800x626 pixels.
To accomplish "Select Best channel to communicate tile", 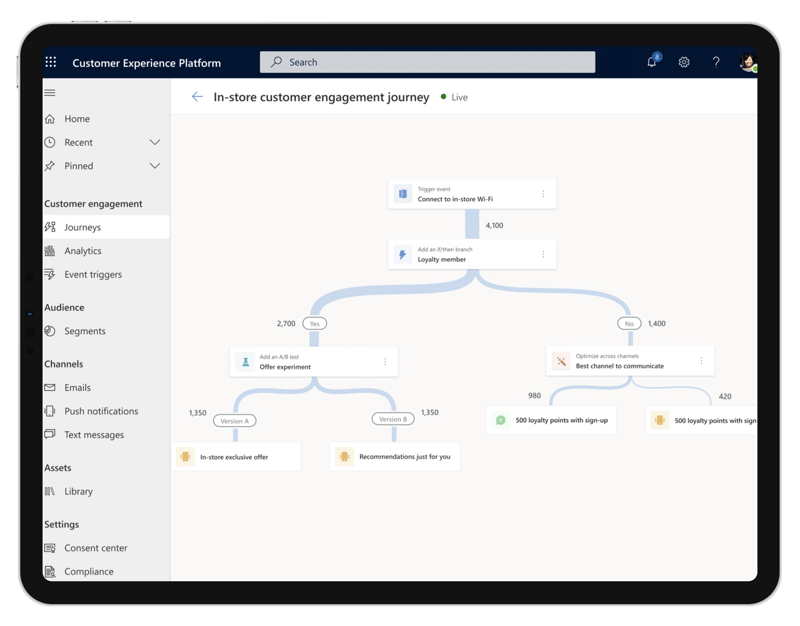I will [630, 361].
